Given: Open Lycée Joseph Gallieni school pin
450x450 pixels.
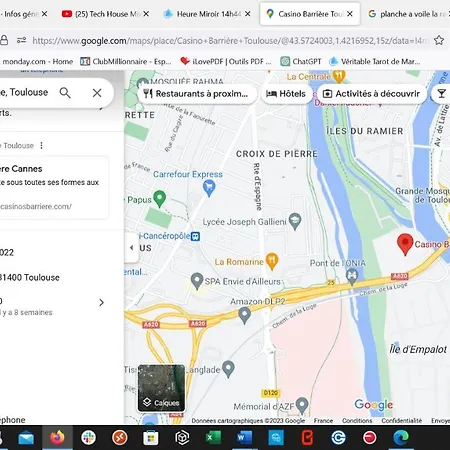Looking at the screenshot, I should [295, 221].
